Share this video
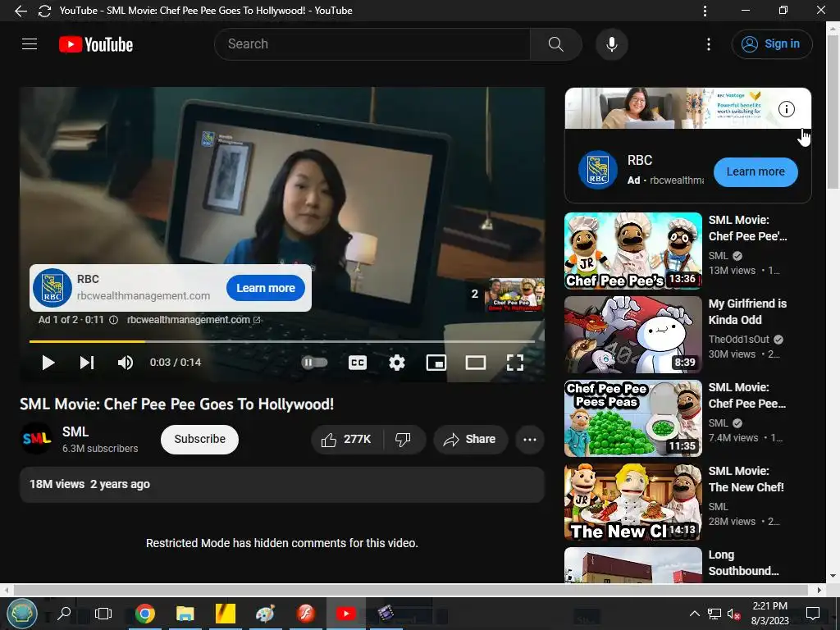The image size is (840, 630). pos(470,440)
